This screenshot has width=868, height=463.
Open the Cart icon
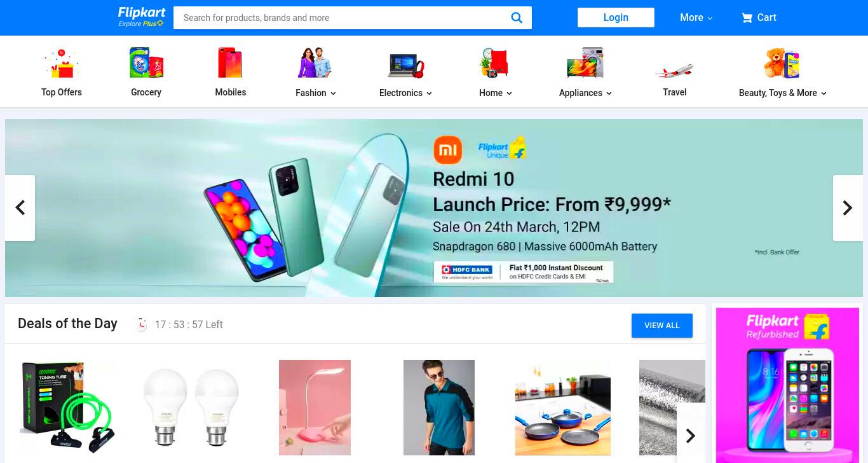pyautogui.click(x=747, y=18)
